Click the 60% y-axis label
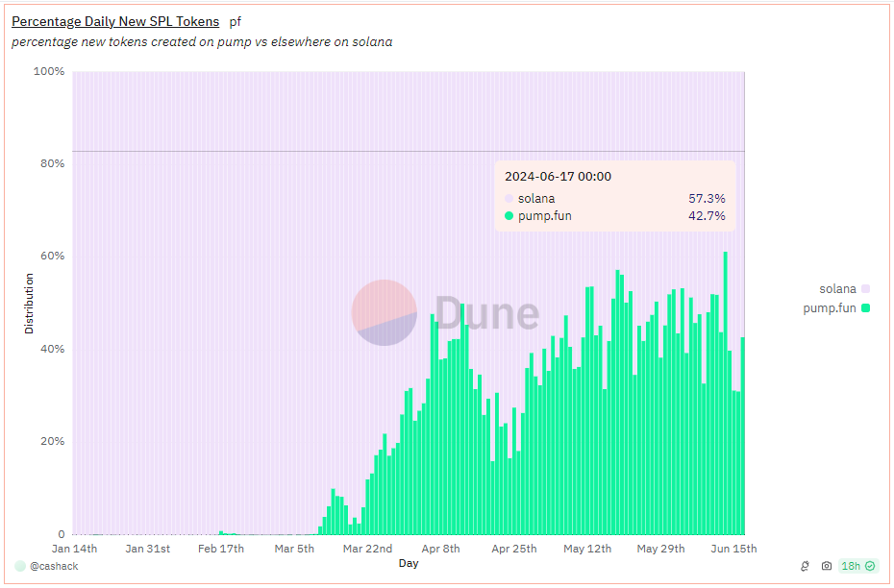 coord(53,256)
